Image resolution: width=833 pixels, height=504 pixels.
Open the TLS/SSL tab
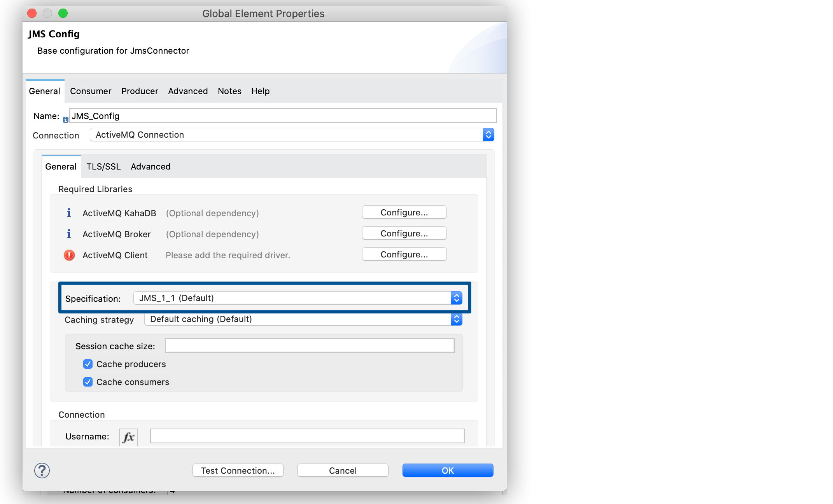click(x=103, y=166)
